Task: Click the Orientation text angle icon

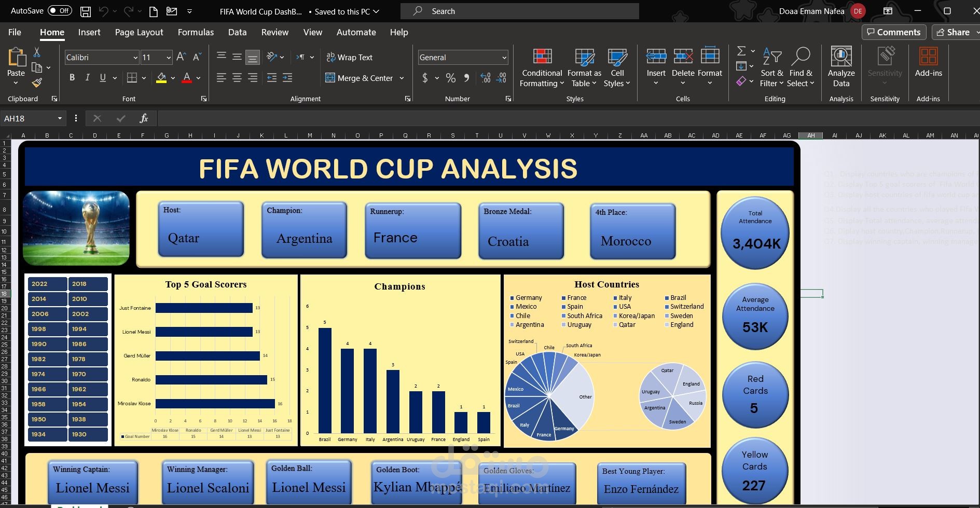Action: (x=271, y=57)
